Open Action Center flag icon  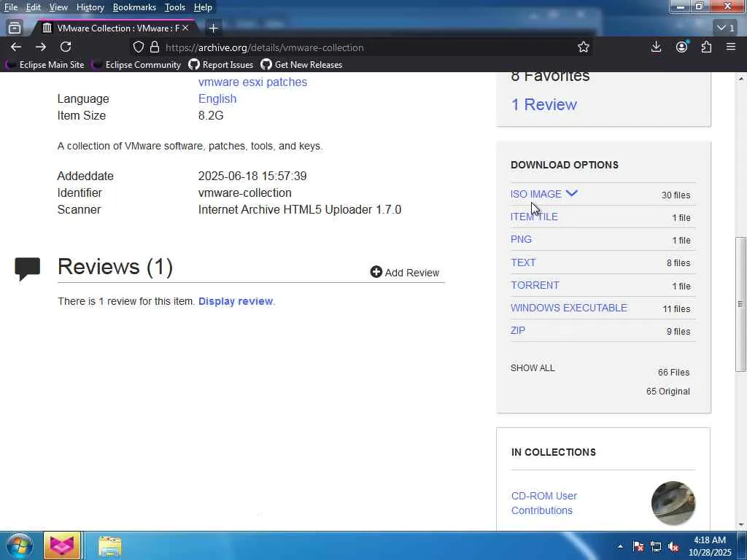pyautogui.click(x=638, y=546)
